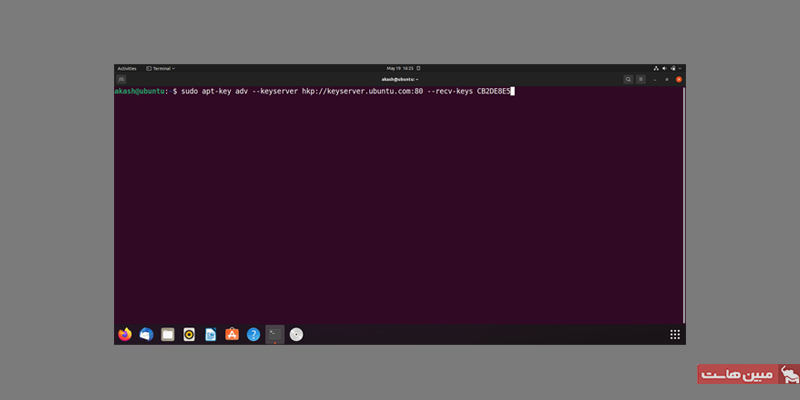Launch Thunderbird mail from the dock
This screenshot has height=400, width=800.
tap(146, 334)
